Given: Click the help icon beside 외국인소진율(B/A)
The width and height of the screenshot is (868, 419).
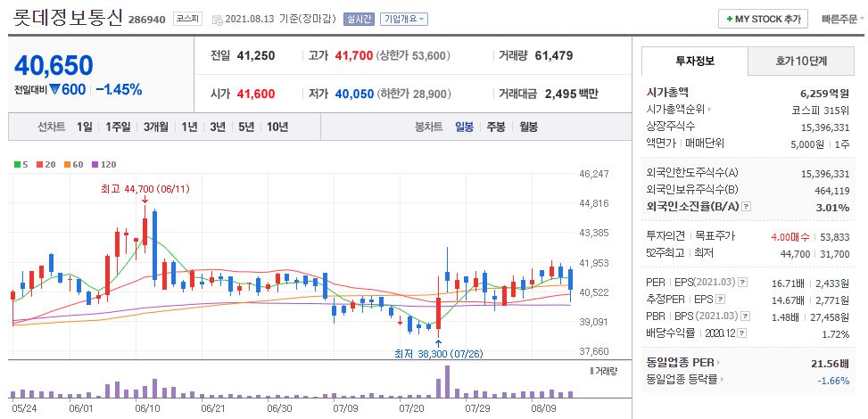Looking at the screenshot, I should pyautogui.click(x=746, y=207).
